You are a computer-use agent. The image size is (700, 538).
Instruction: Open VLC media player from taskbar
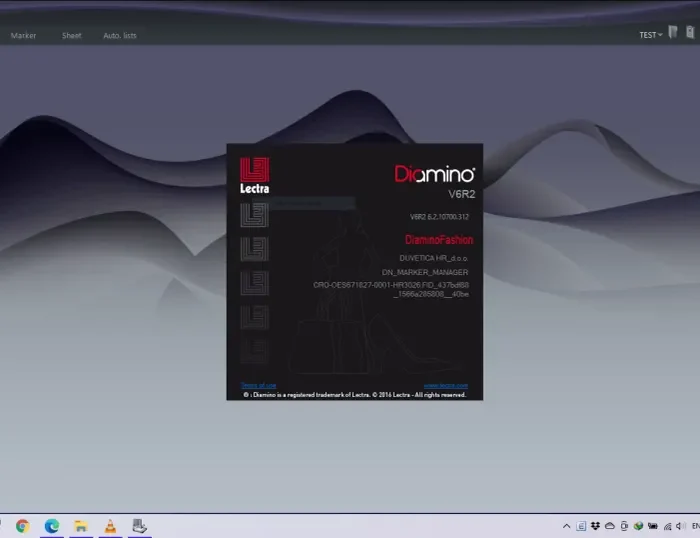[110, 526]
